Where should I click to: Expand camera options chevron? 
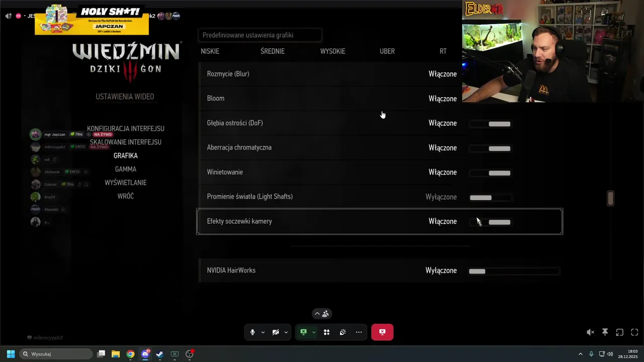[x=286, y=332]
